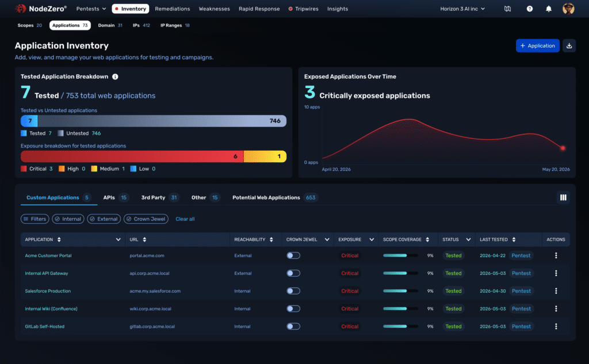This screenshot has height=364, width=589.
Task: Select the Inventory nav item
Action: coord(131,9)
